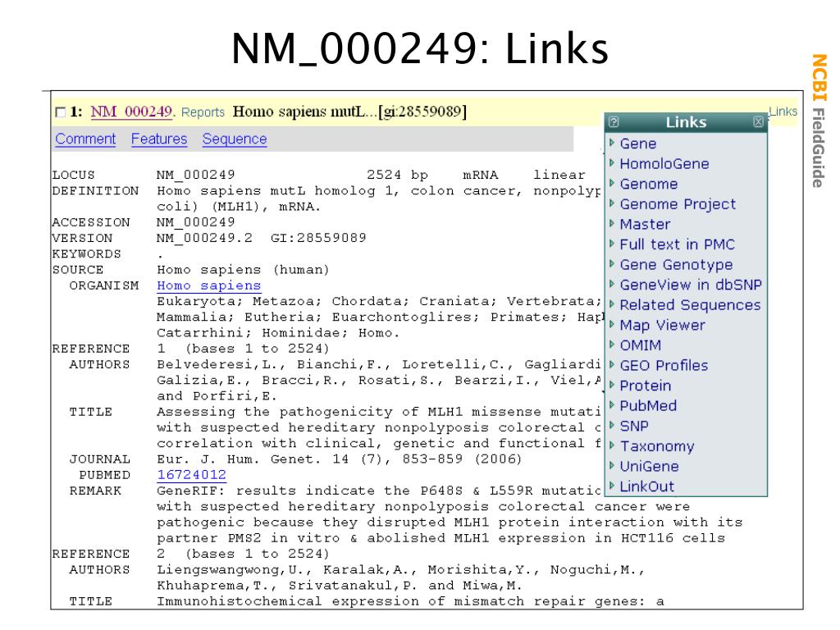
Task: Select OMIM in the Links menu
Action: (640, 345)
